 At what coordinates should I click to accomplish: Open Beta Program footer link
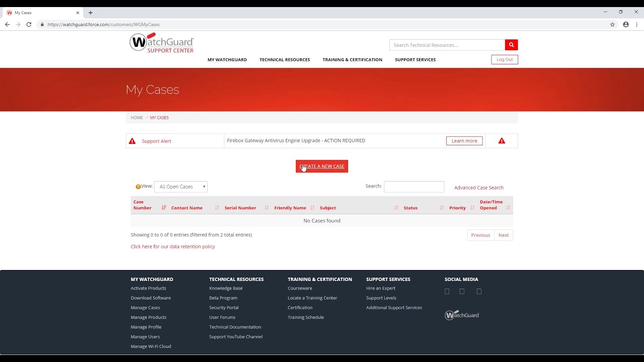[x=223, y=298]
